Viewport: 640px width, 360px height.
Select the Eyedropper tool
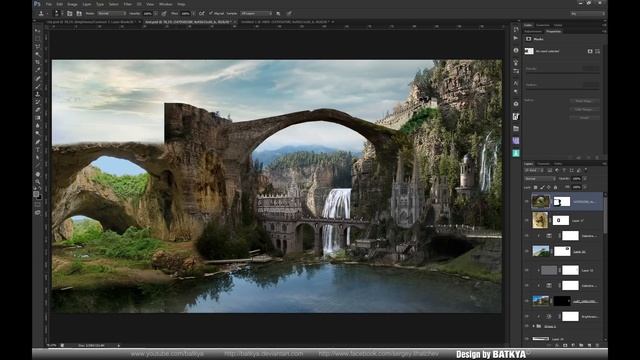pyautogui.click(x=38, y=70)
